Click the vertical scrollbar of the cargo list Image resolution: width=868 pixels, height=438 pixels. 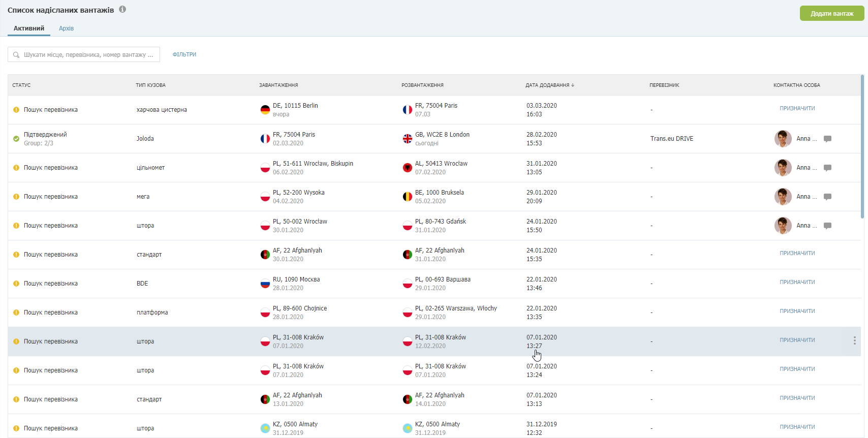[862, 147]
